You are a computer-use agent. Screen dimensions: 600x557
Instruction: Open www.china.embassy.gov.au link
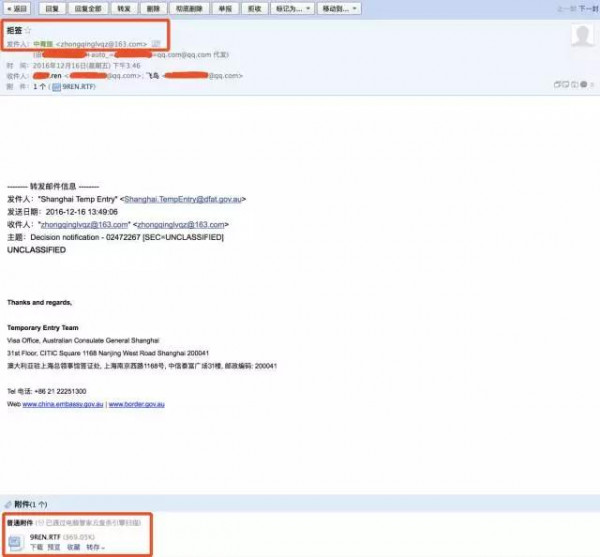coord(63,404)
